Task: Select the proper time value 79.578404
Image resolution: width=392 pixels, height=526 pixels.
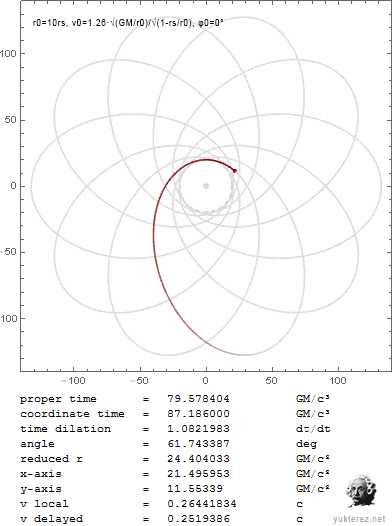Action: 199,399
